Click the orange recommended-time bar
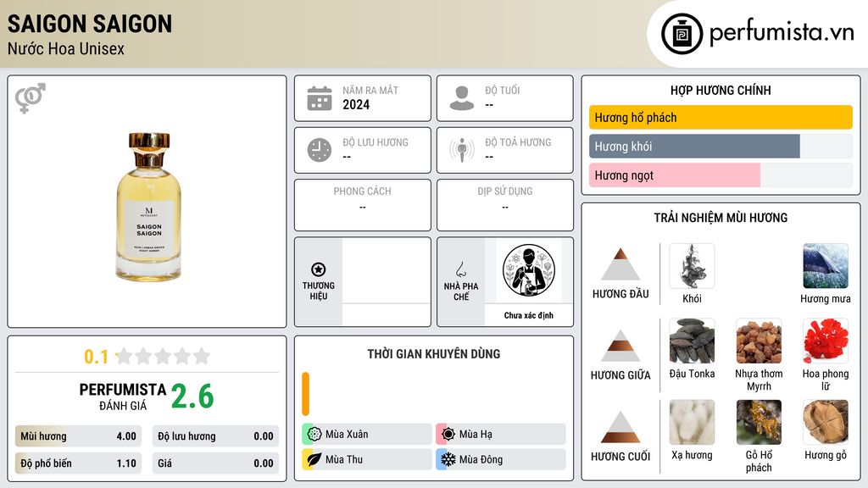This screenshot has width=868, height=488. click(x=305, y=394)
